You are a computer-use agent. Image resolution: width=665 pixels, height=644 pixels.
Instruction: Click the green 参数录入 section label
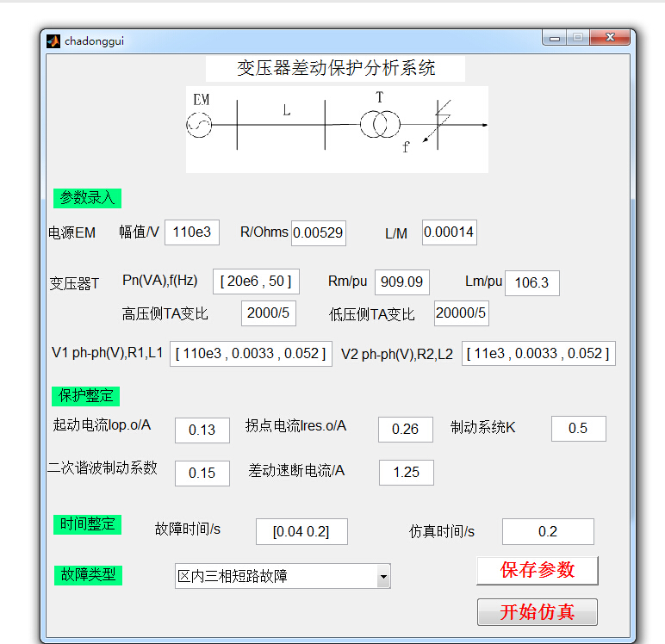[87, 198]
